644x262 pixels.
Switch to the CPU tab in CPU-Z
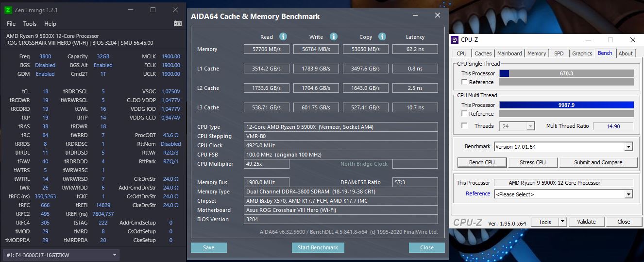[x=461, y=53]
